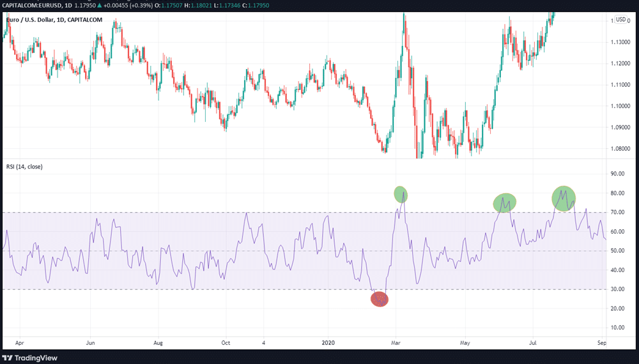Image resolution: width=639 pixels, height=364 pixels.
Task: Click the 30.00 level on RSI scale
Action: (619, 289)
